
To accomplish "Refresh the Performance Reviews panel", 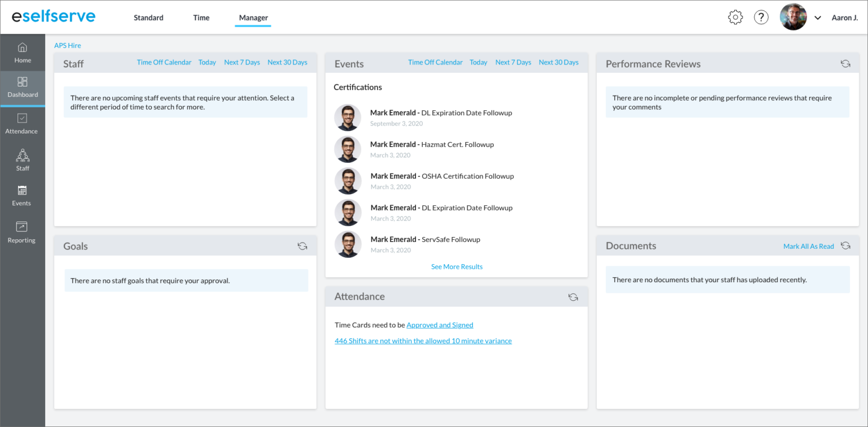I will (x=845, y=64).
